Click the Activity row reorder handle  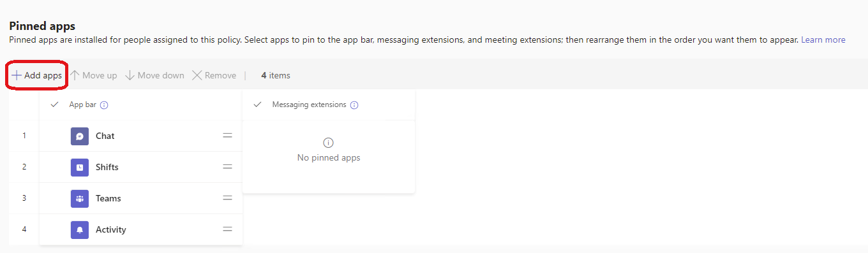[x=227, y=229]
